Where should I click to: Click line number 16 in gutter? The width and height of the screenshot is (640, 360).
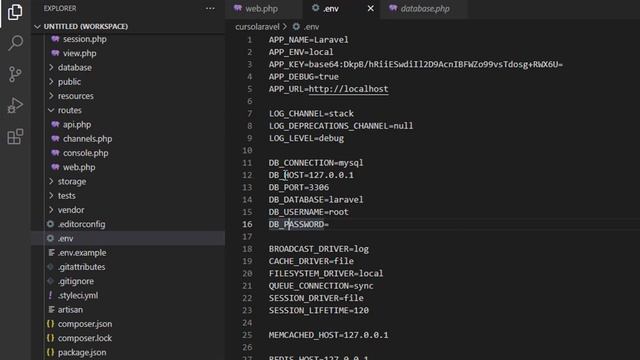coord(247,224)
